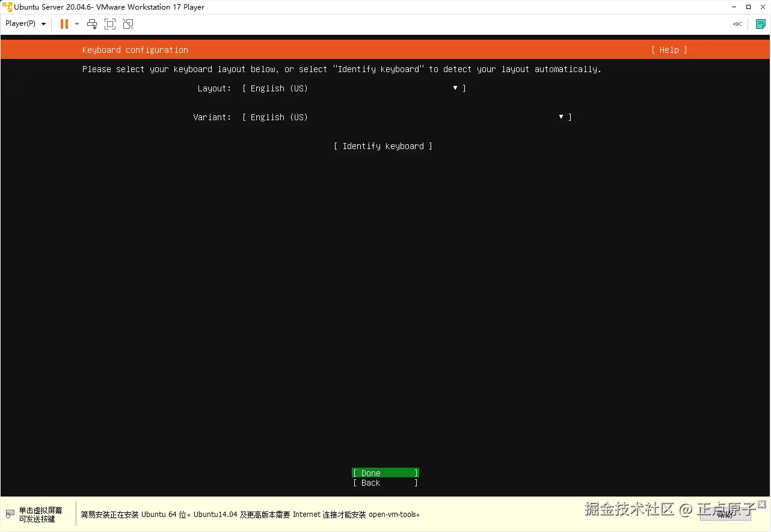Click the Keyboard configuration header title
Image resolution: width=771 pixels, height=532 pixels.
(x=135, y=50)
